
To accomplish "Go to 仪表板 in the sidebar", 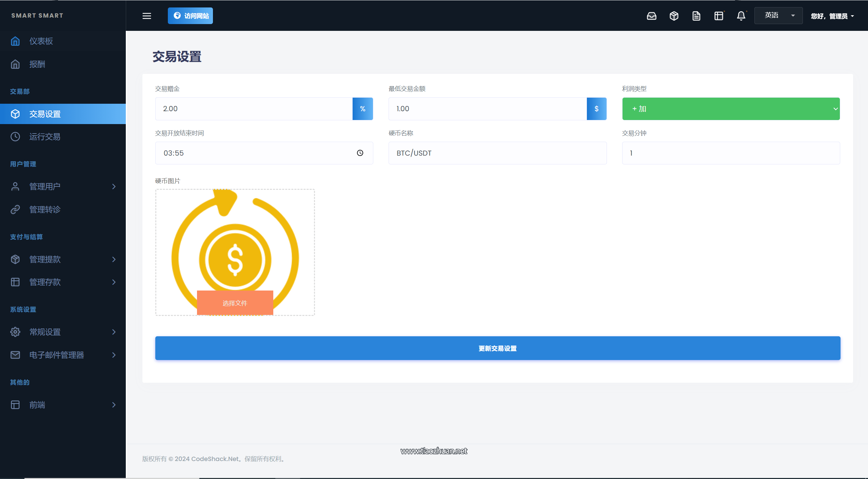I will click(41, 41).
